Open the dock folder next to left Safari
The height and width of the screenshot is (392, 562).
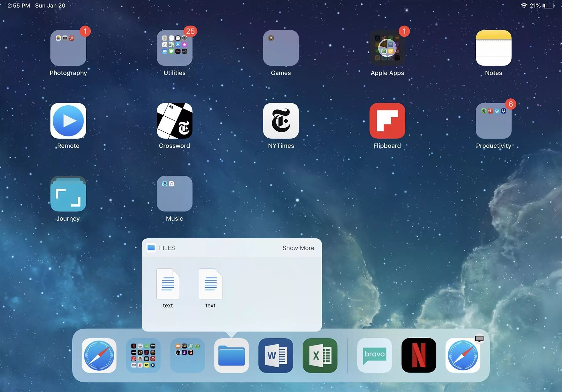click(x=143, y=355)
